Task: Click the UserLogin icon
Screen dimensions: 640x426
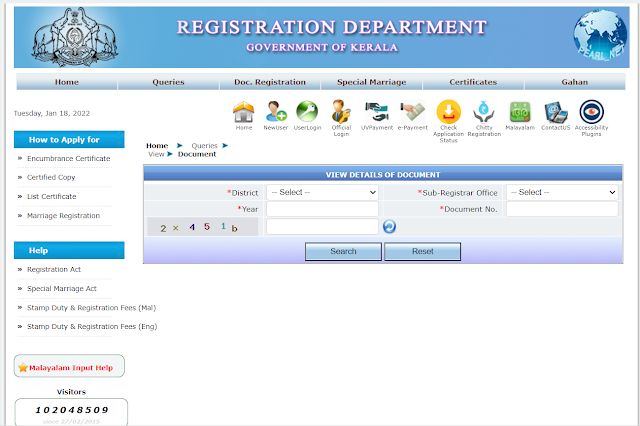Action: click(307, 112)
